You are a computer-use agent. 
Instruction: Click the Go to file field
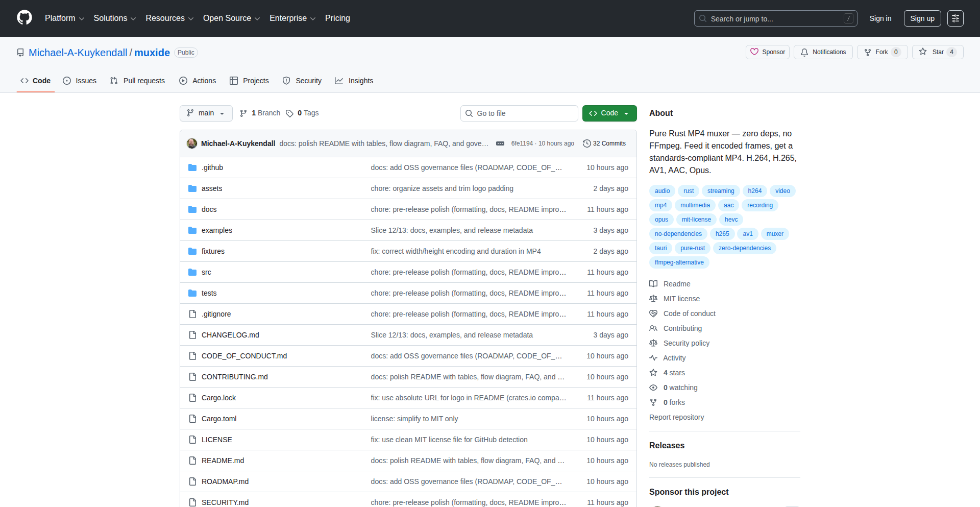pos(519,113)
